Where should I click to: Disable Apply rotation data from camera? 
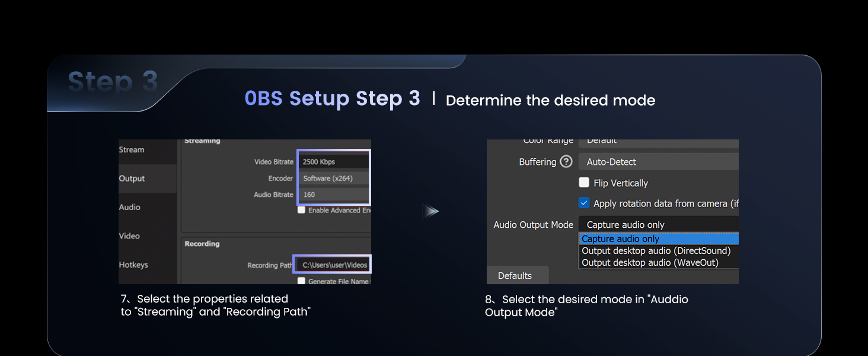[x=584, y=203]
